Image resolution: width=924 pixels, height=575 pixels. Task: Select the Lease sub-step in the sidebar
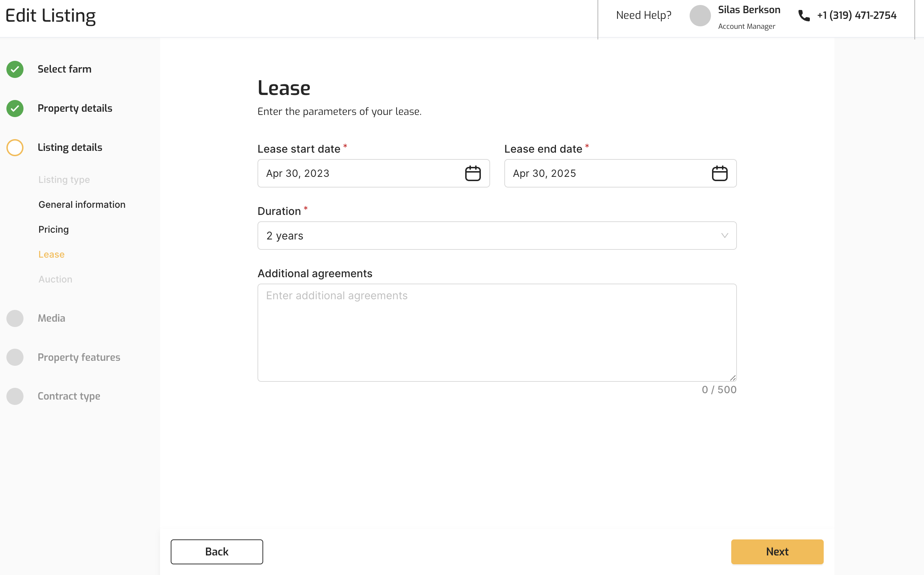coord(51,254)
